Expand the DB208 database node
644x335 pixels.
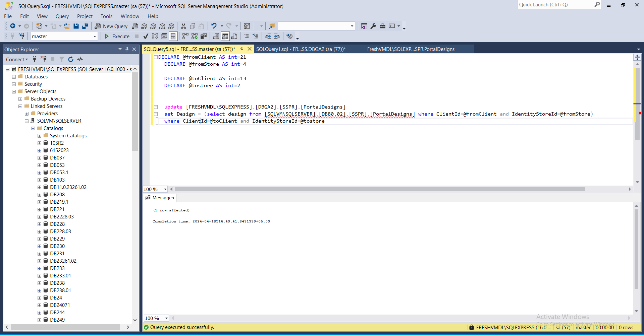(x=39, y=194)
